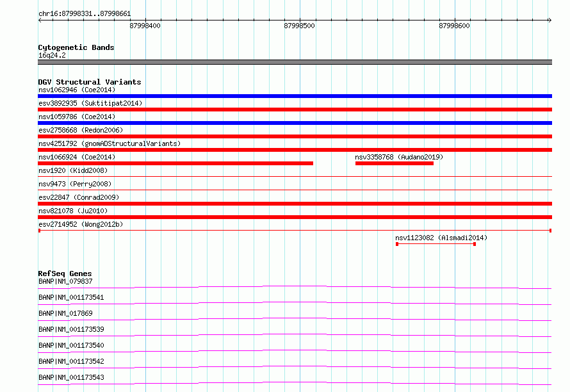
Task: Select the BANP|NM_017869 transcript label
Action: [x=65, y=313]
